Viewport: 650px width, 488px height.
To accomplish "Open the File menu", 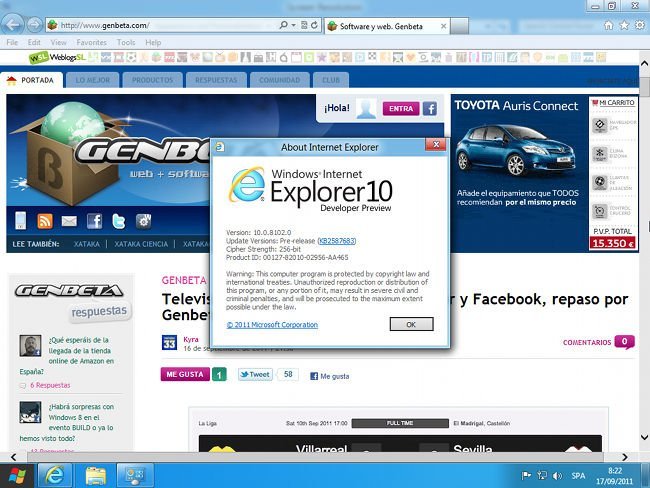I will tap(12, 42).
